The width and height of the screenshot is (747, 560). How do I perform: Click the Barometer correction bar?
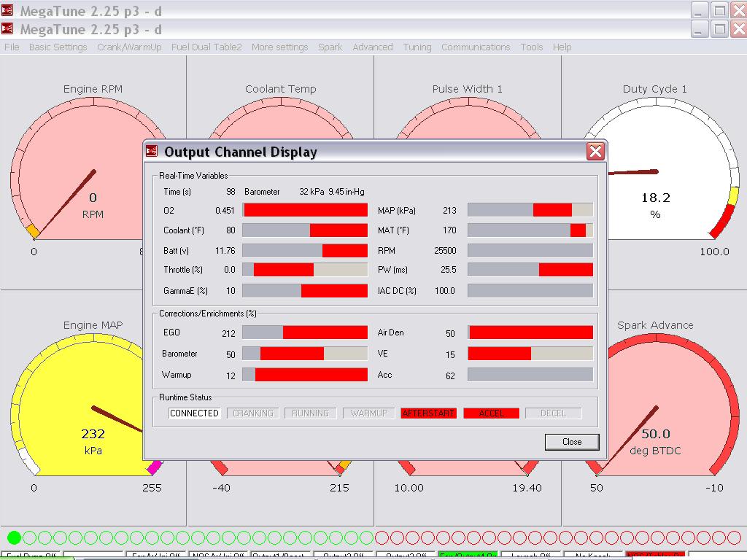[305, 354]
